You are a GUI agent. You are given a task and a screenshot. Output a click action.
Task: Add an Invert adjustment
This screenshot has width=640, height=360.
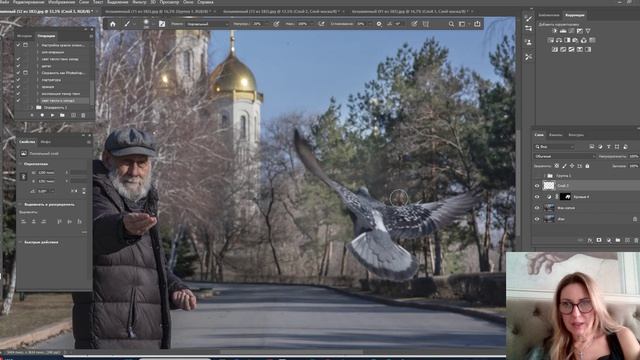[555, 49]
